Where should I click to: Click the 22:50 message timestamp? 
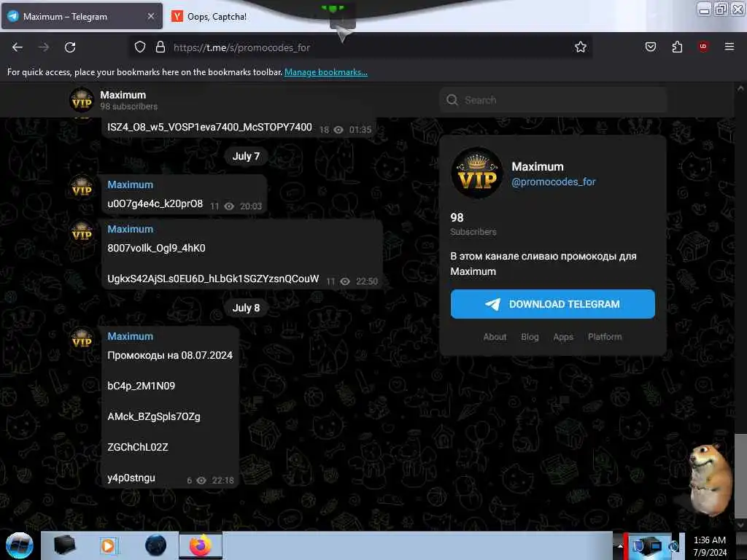point(367,281)
